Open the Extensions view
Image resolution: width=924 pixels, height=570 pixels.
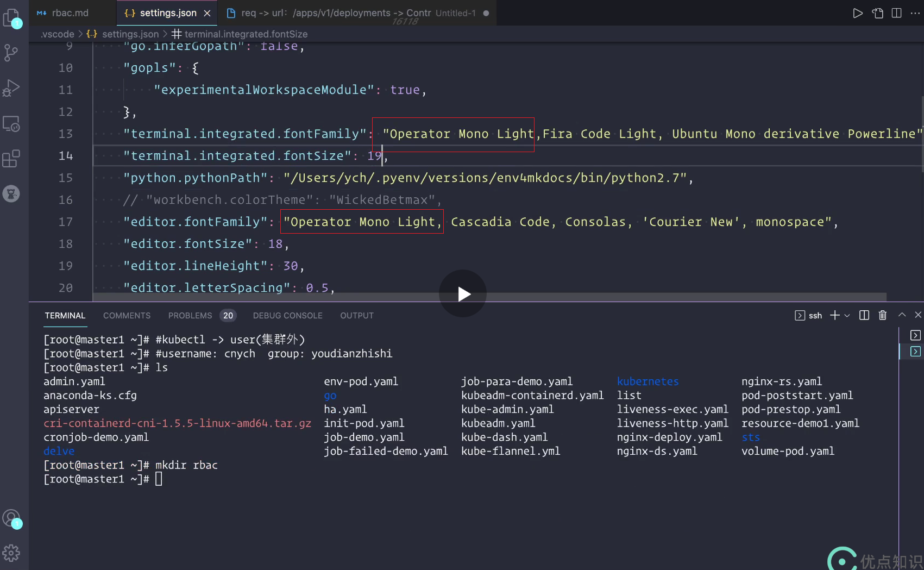point(11,159)
